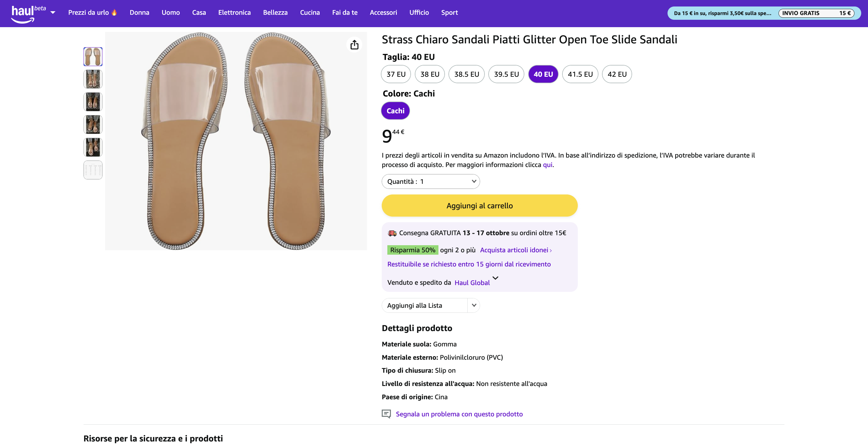Open the first sandal thumbnail image

(93, 57)
